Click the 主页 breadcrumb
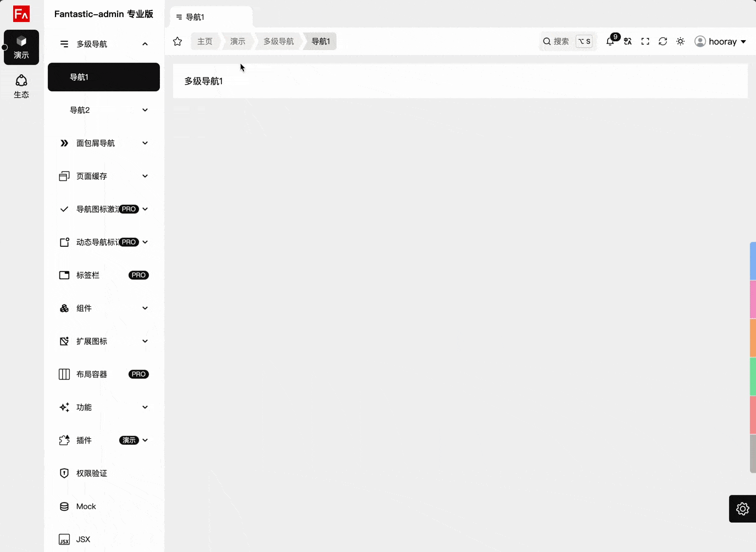Image resolution: width=756 pixels, height=552 pixels. (205, 41)
